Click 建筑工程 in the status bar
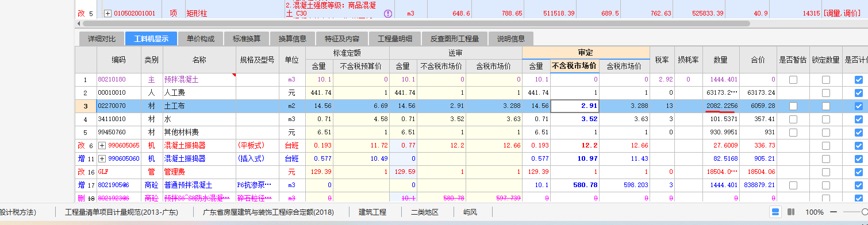Screen dimensions: 868x225 pyautogui.click(x=372, y=212)
